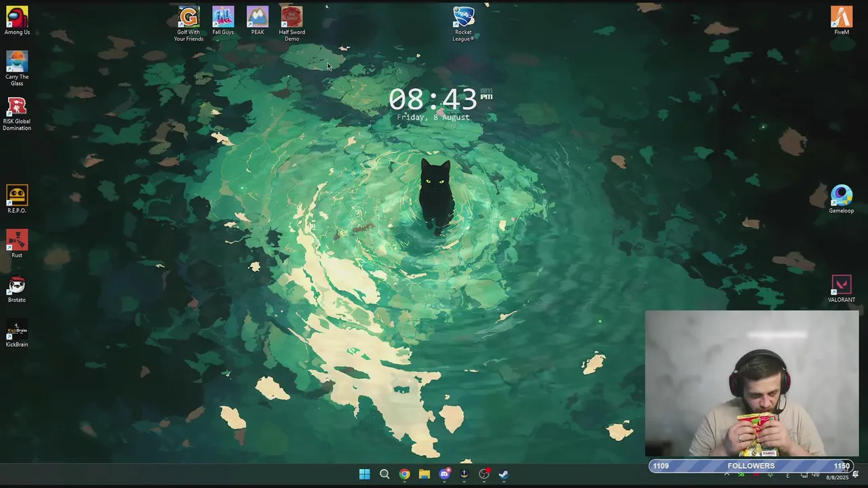Open the Rocket League desktop shortcut
This screenshot has width=868, height=488.
(464, 24)
